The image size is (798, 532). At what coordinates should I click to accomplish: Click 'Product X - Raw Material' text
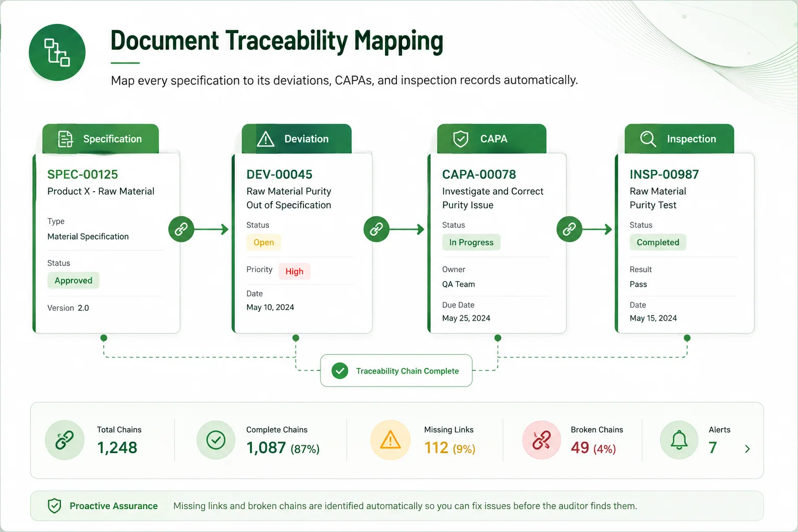pyautogui.click(x=101, y=191)
